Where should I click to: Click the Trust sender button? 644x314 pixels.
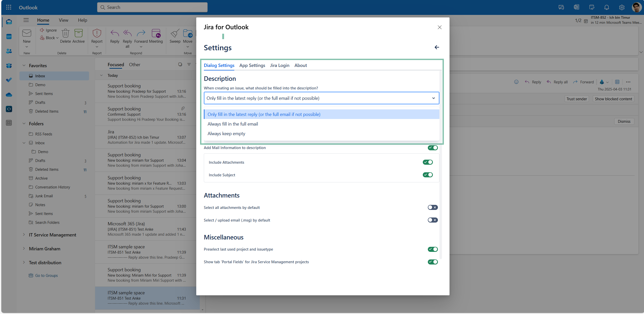(x=576, y=99)
